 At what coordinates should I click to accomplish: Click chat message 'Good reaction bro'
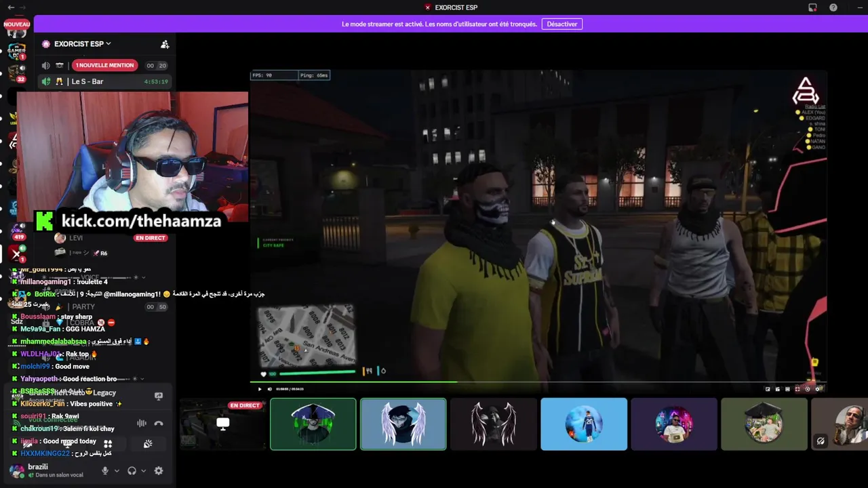tap(90, 379)
